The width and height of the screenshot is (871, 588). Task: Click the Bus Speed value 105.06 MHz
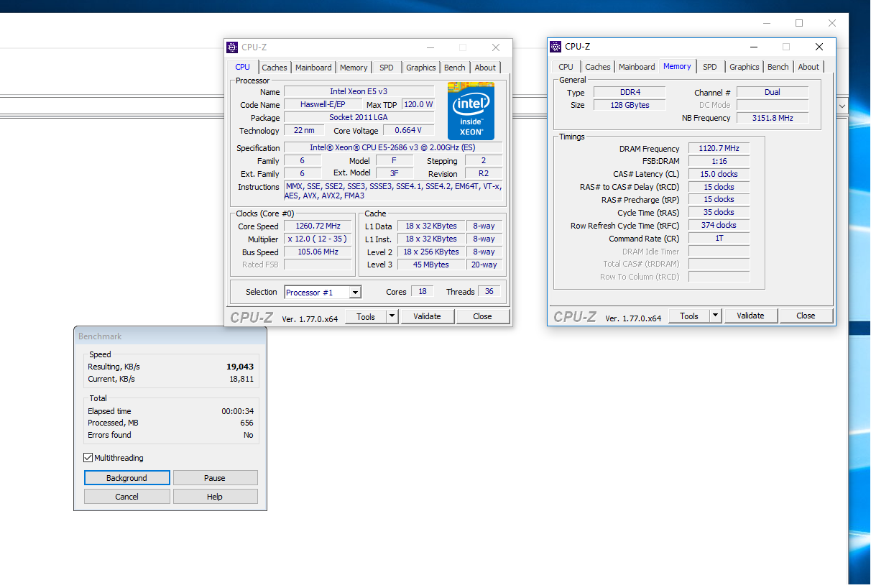coord(318,252)
